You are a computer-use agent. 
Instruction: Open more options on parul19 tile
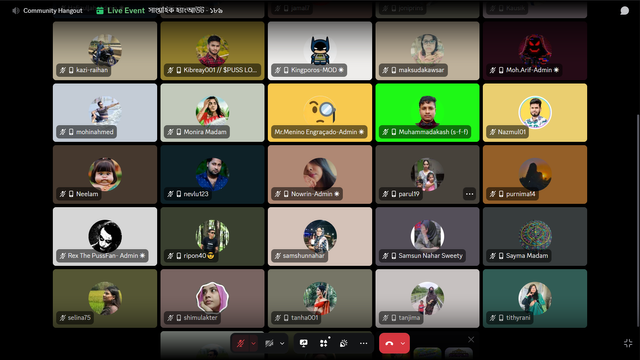(469, 194)
